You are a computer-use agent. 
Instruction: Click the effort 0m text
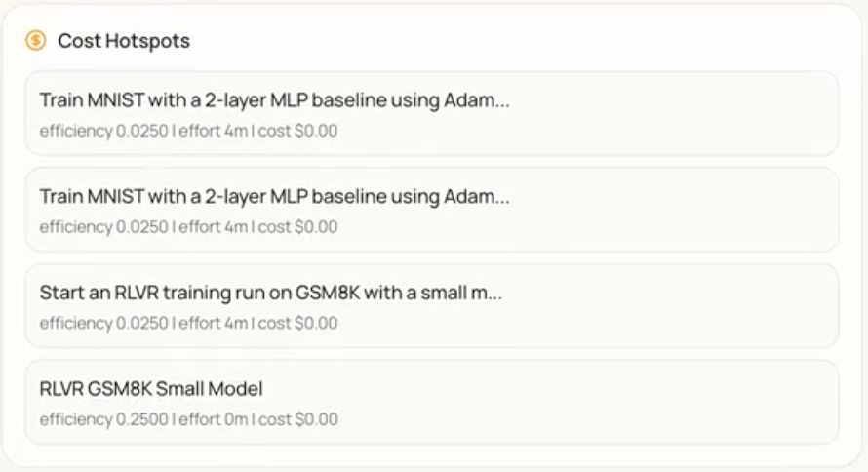pyautogui.click(x=213, y=419)
